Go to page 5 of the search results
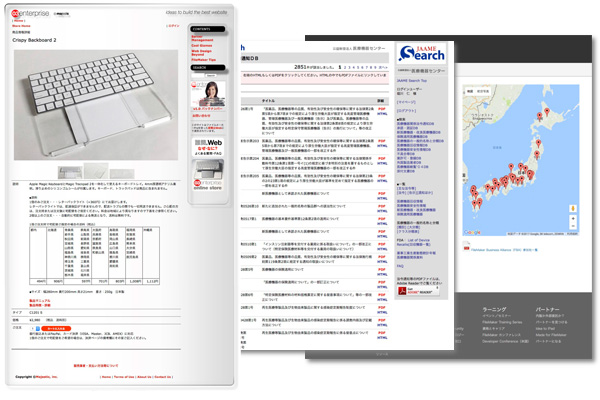 (359, 67)
